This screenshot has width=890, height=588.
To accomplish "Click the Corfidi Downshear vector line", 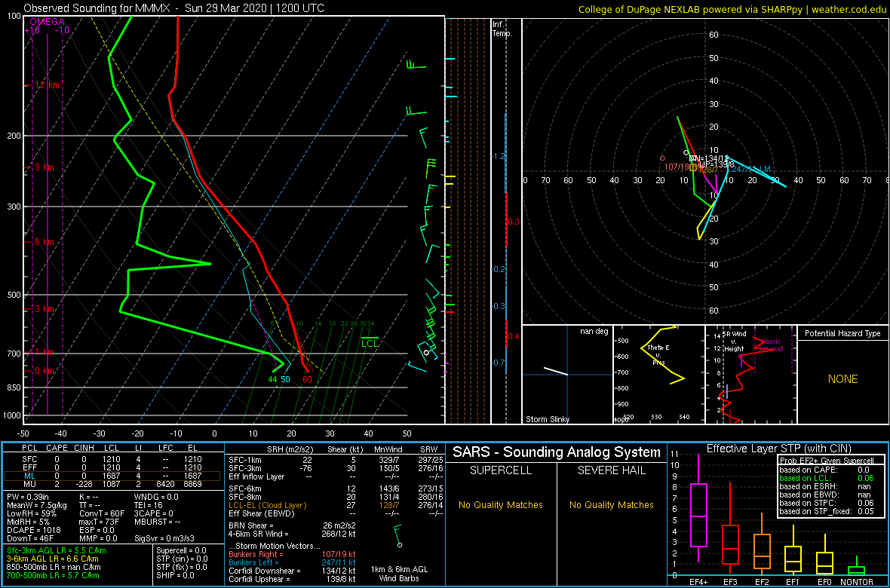I will click(293, 571).
